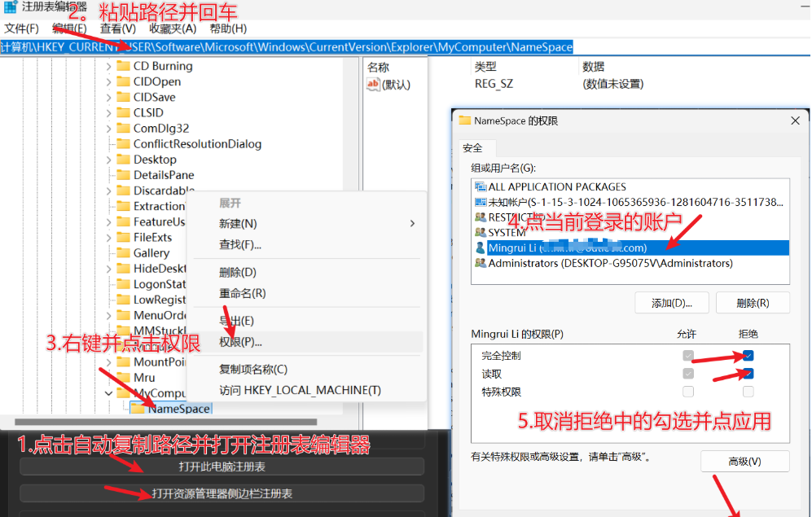Open the 新建(N) submenu arrow

pos(411,222)
